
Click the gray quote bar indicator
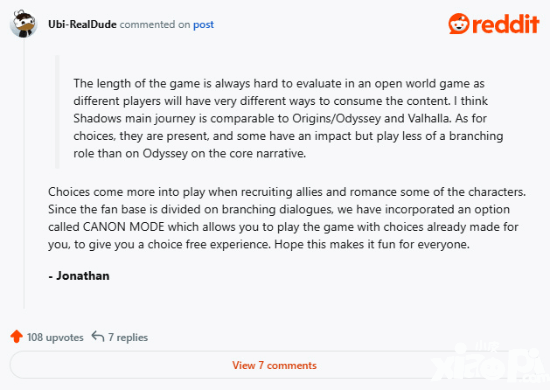(58, 112)
